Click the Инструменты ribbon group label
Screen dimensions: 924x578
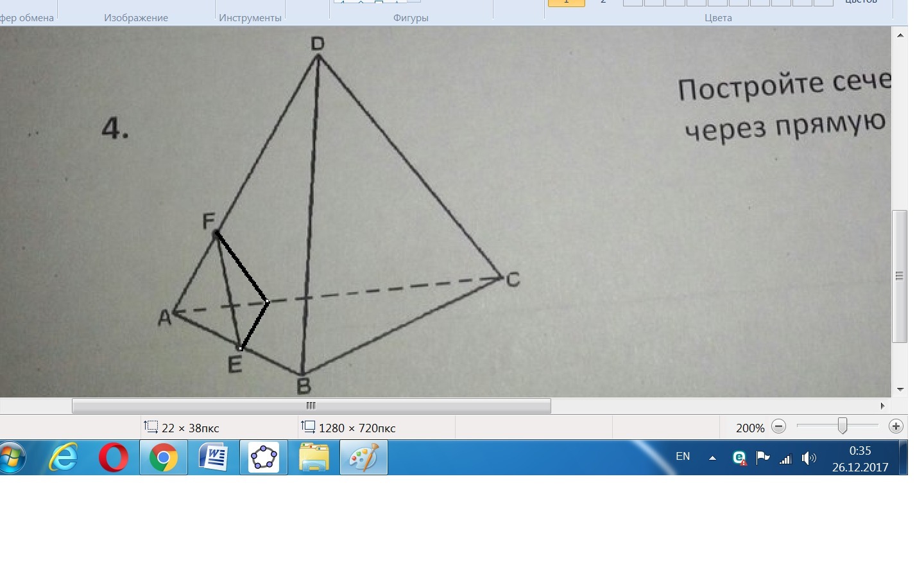pyautogui.click(x=250, y=18)
